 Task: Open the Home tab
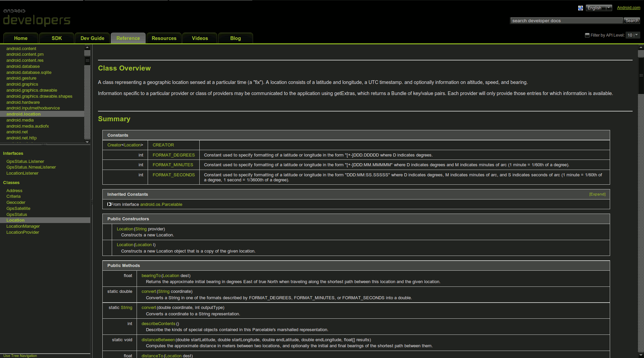pyautogui.click(x=21, y=38)
